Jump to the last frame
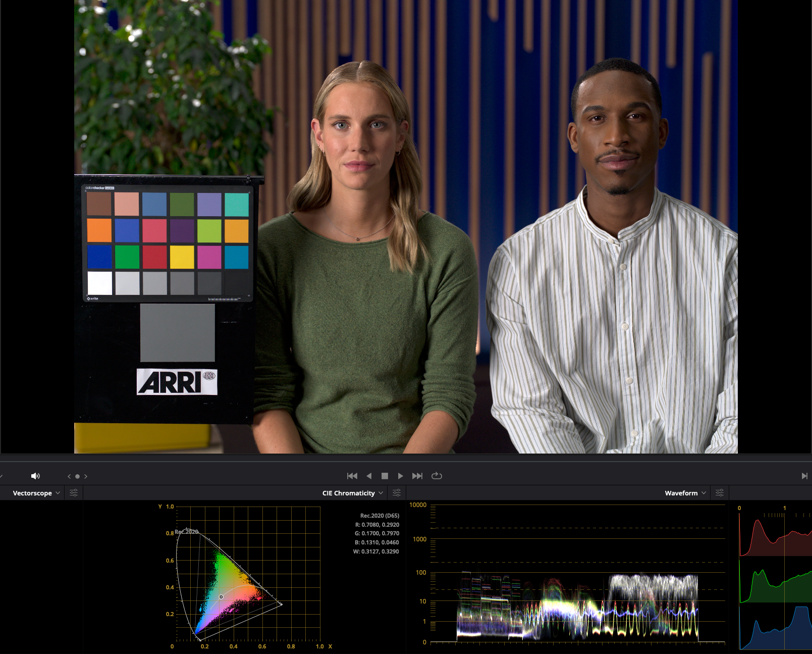Image resolution: width=812 pixels, height=654 pixels. point(417,476)
